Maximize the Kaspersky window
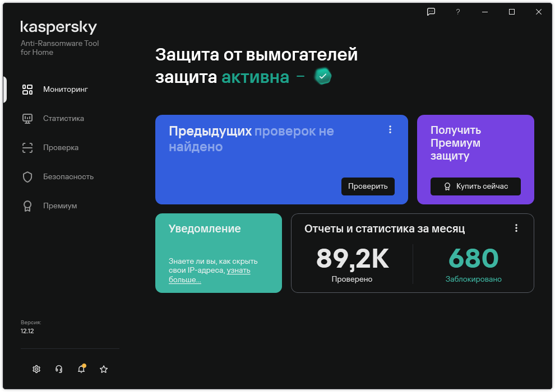The image size is (555, 392). coord(512,12)
